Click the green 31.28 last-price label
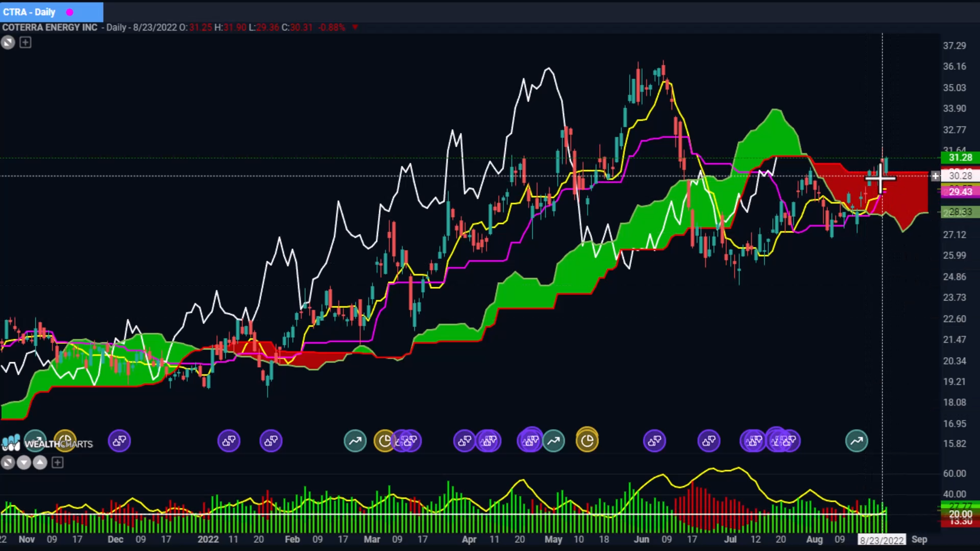This screenshot has width=980, height=551. coord(960,158)
